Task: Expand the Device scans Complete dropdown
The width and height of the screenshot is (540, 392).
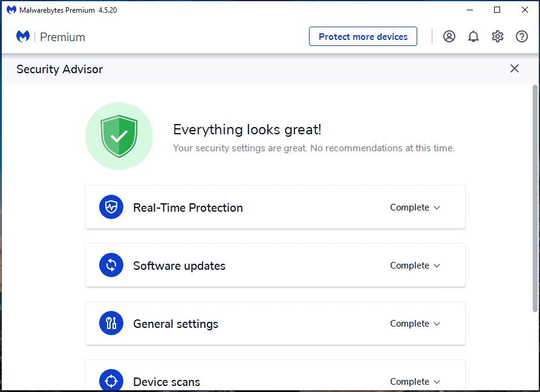Action: (415, 381)
